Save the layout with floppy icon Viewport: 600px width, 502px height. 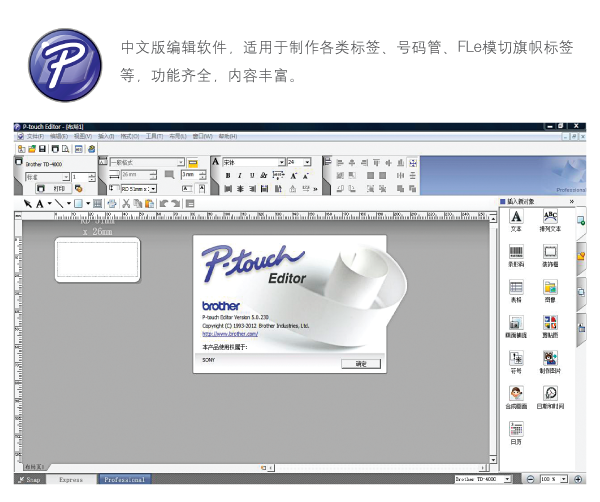pyautogui.click(x=42, y=149)
